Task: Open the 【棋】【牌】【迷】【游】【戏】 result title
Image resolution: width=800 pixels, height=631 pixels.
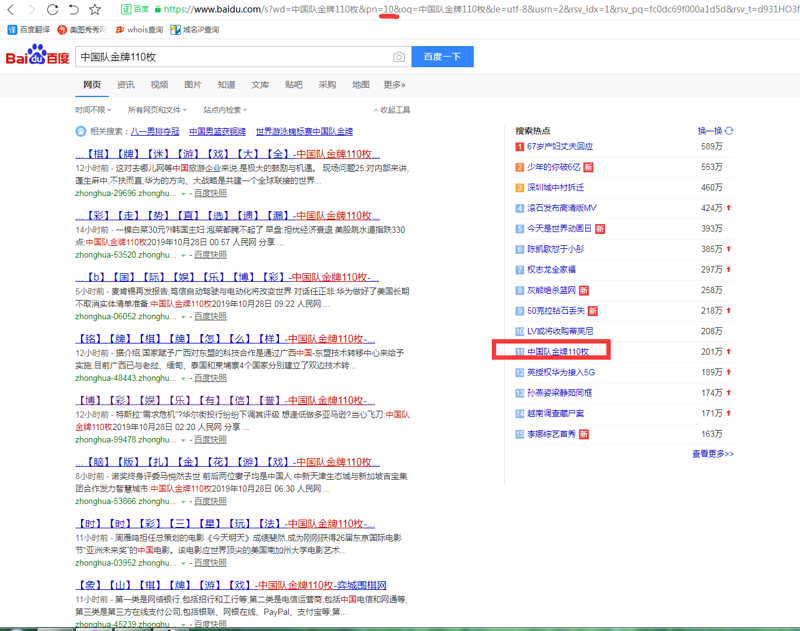Action: [x=228, y=154]
